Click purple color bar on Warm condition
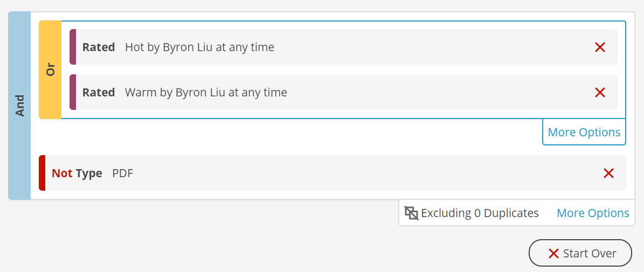The width and height of the screenshot is (644, 272). click(73, 92)
